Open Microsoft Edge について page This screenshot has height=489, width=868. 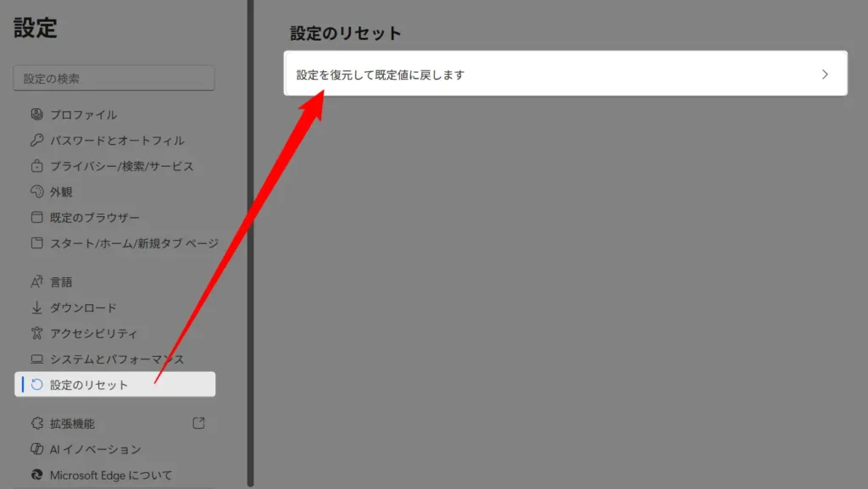(110, 475)
